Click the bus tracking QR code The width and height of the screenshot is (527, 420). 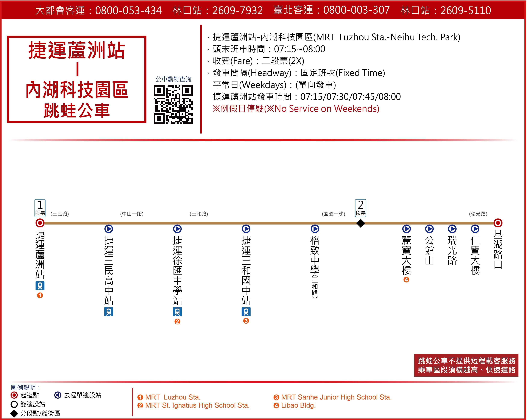(x=173, y=104)
